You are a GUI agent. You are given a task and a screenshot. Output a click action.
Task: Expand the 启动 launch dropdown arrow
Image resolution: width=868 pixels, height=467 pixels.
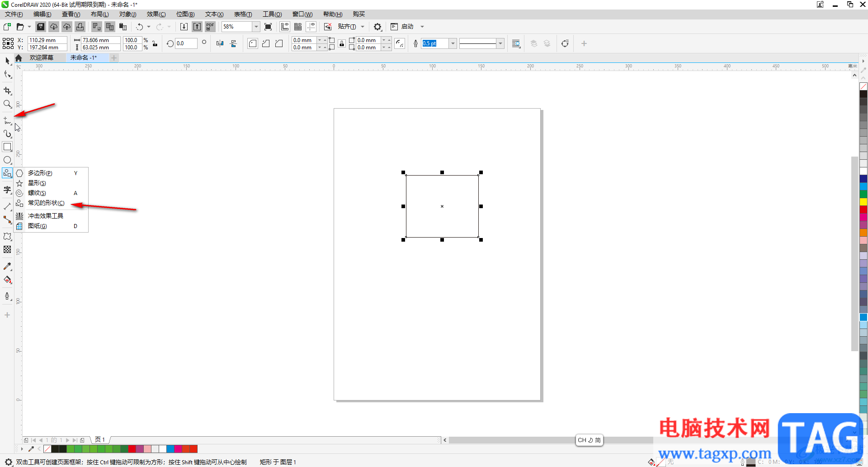(x=422, y=27)
